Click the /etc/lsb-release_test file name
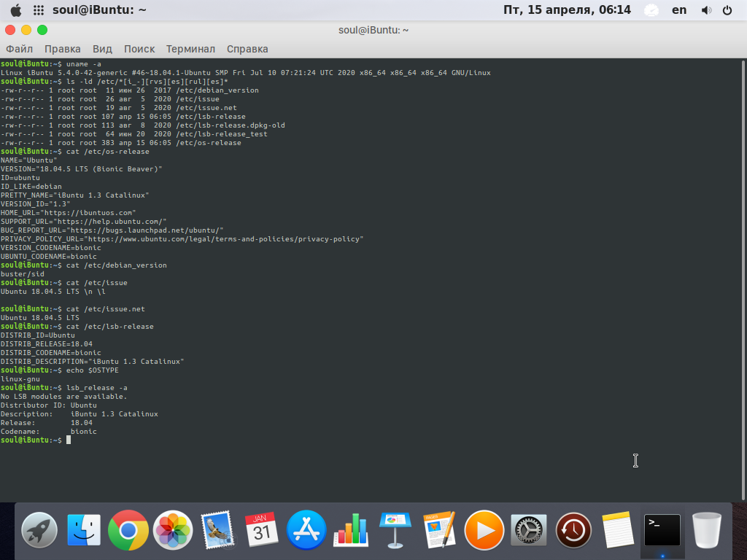This screenshot has height=560, width=747. click(x=222, y=134)
